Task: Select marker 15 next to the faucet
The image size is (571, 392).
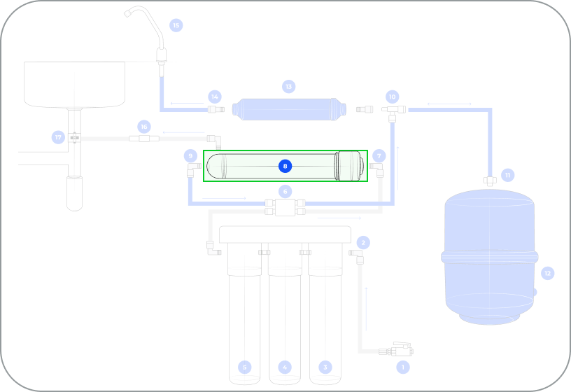Action: tap(176, 25)
